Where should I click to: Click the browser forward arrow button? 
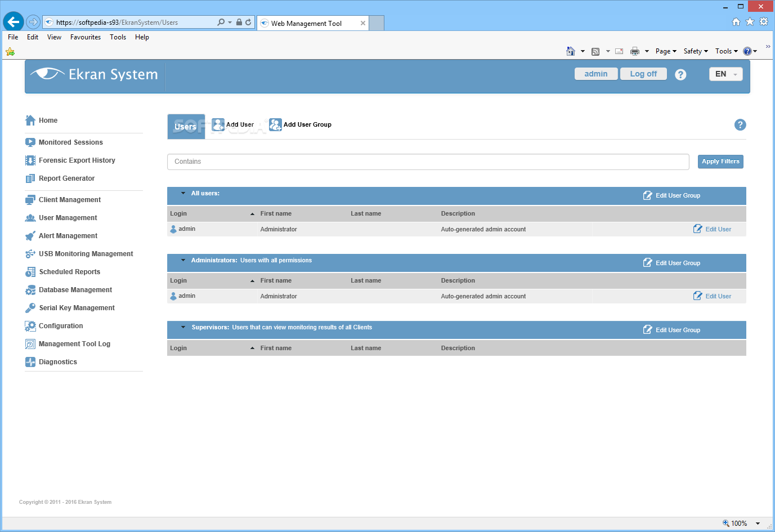pyautogui.click(x=33, y=22)
